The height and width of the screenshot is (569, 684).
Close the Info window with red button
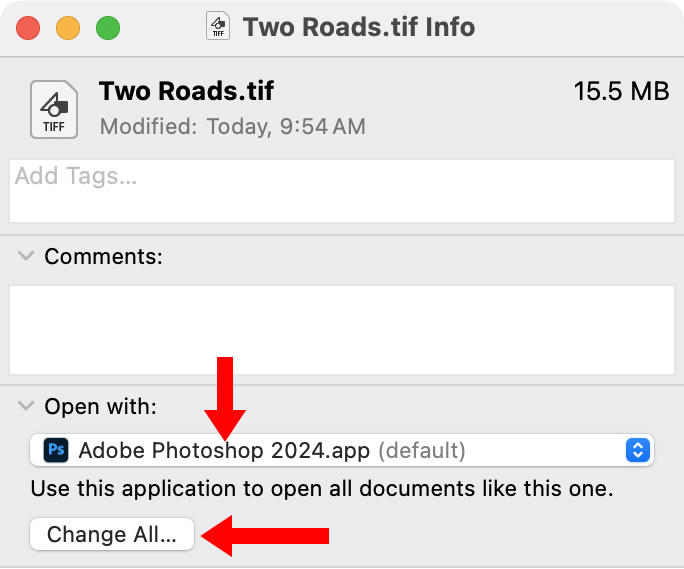point(28,27)
